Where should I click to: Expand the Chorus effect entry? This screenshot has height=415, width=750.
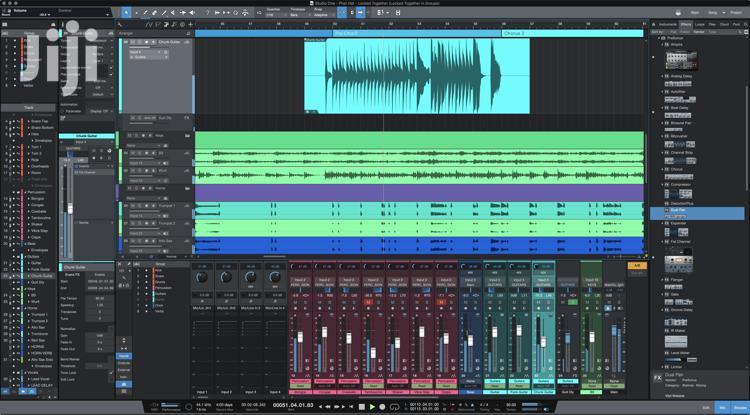point(662,169)
